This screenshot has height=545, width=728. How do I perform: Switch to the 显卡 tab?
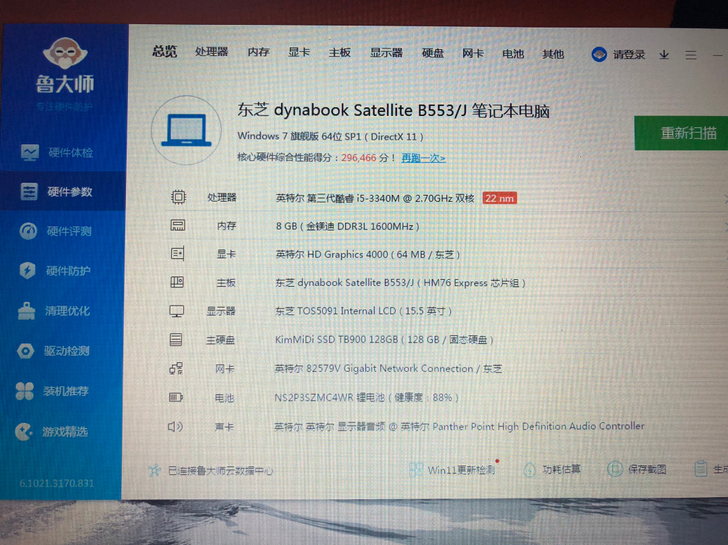click(x=299, y=52)
